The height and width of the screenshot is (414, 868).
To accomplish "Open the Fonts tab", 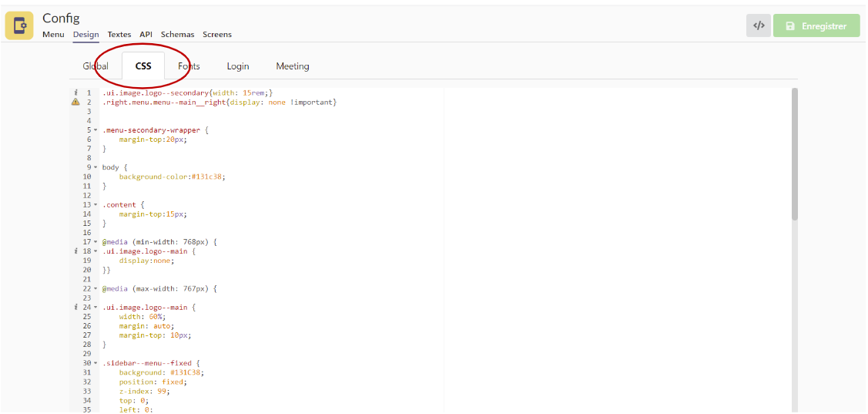I will (189, 66).
